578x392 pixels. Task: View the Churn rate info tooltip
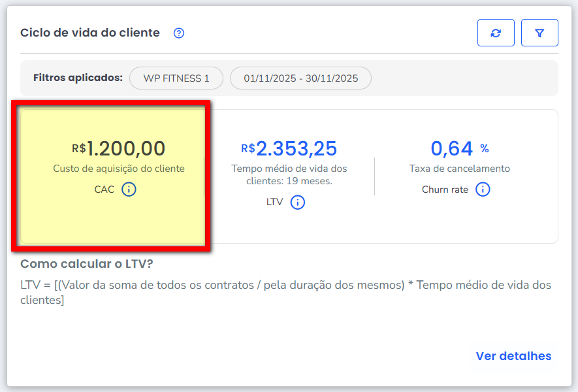pyautogui.click(x=483, y=189)
